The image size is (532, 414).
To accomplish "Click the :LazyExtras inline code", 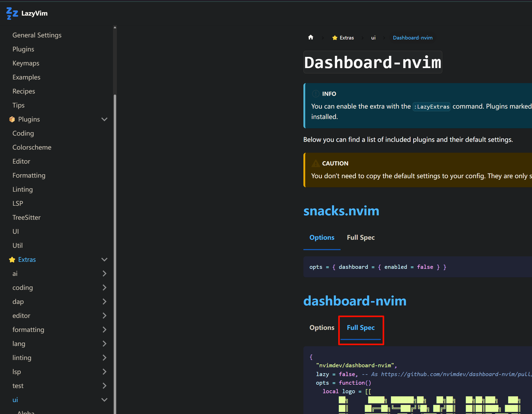I will coord(431,107).
